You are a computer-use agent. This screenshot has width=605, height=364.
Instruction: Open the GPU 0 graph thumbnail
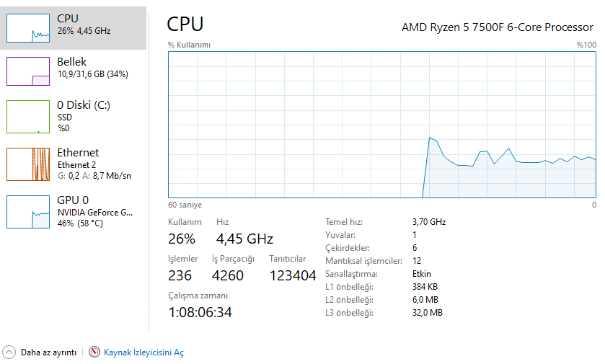[x=28, y=212]
